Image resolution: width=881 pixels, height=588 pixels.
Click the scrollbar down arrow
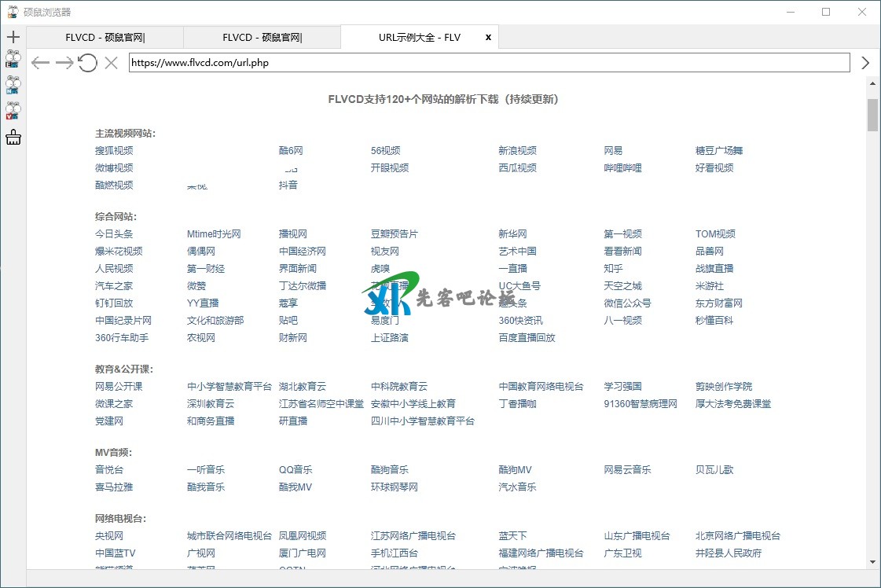click(872, 563)
